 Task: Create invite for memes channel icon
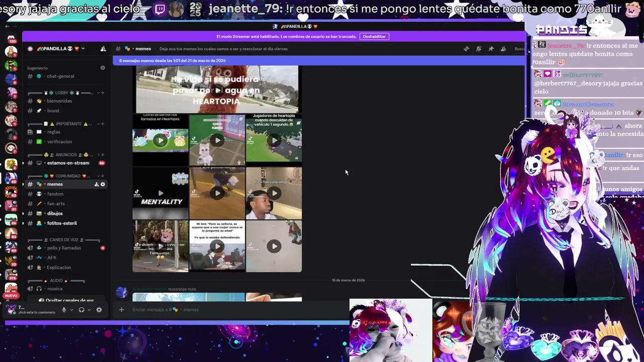(x=97, y=184)
